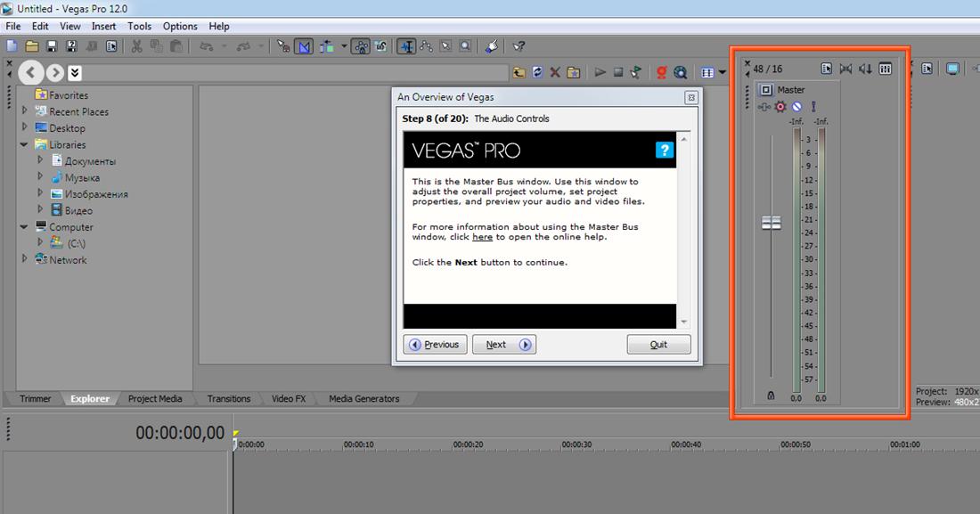980x514 pixels.
Task: Click the Copy icon in toolbar
Action: tap(156, 46)
